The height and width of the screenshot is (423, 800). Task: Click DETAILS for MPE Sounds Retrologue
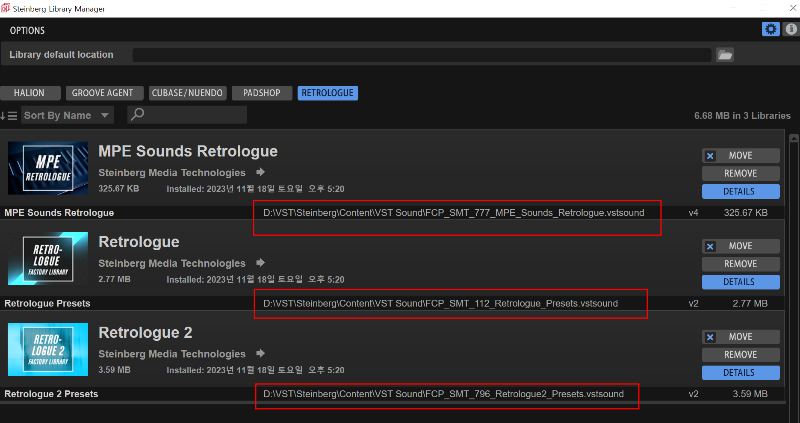(741, 191)
